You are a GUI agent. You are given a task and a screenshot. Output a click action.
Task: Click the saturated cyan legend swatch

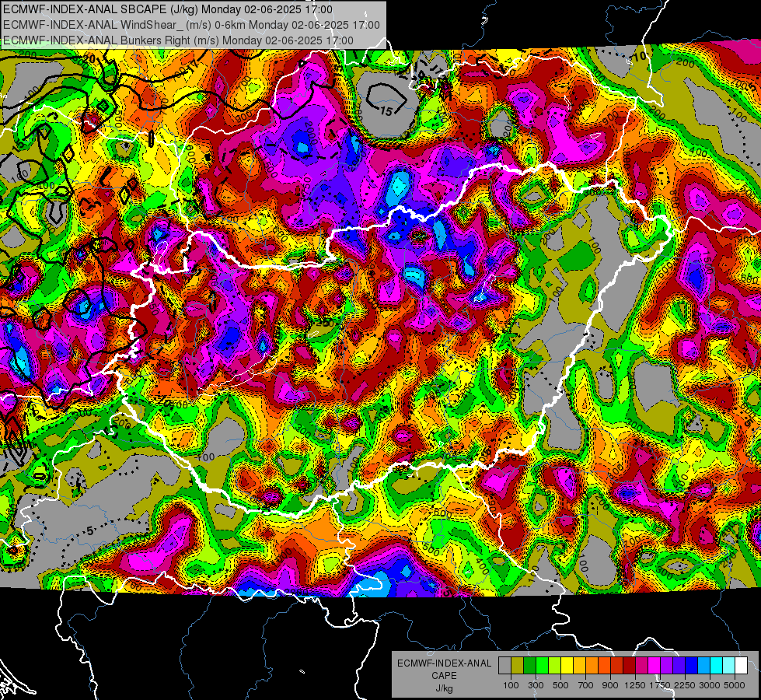[717, 665]
